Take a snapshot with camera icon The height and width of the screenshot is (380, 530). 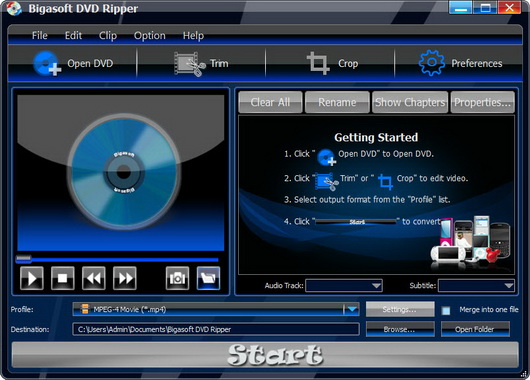177,278
